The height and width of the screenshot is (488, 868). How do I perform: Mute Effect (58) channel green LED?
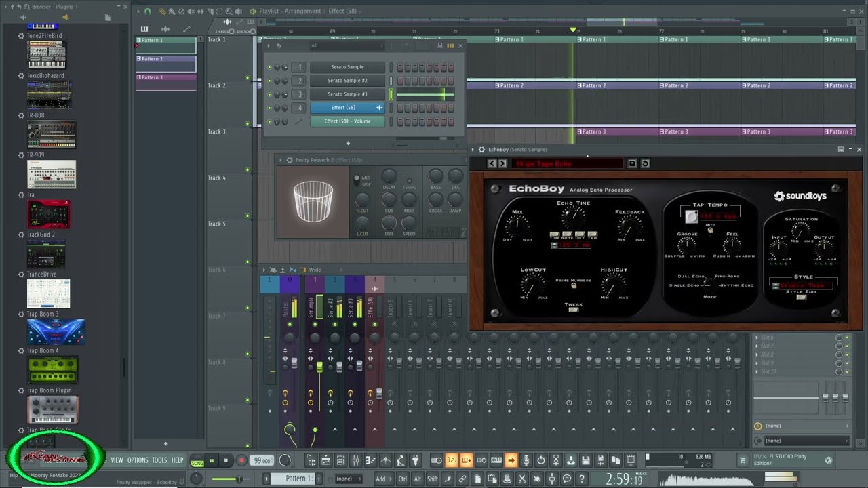click(269, 108)
